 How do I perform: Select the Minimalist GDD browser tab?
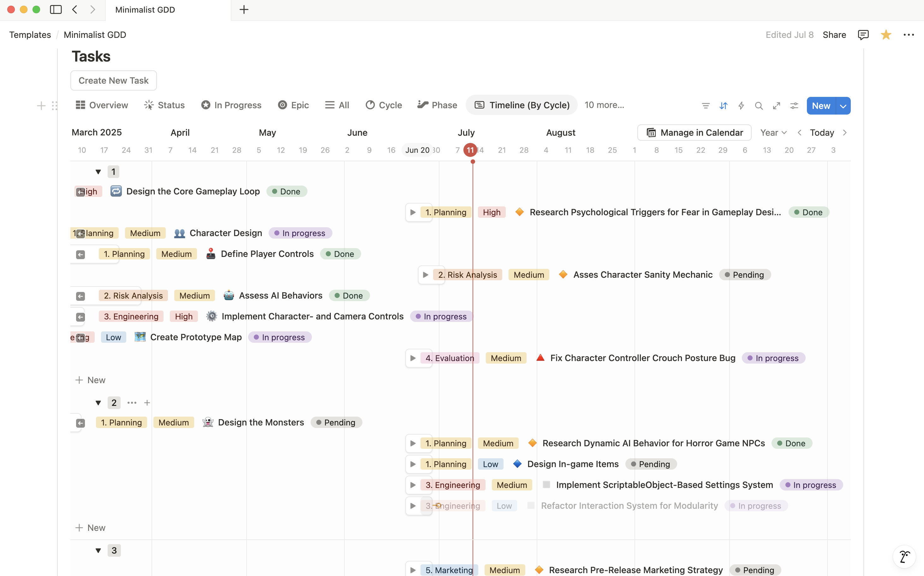click(x=168, y=10)
